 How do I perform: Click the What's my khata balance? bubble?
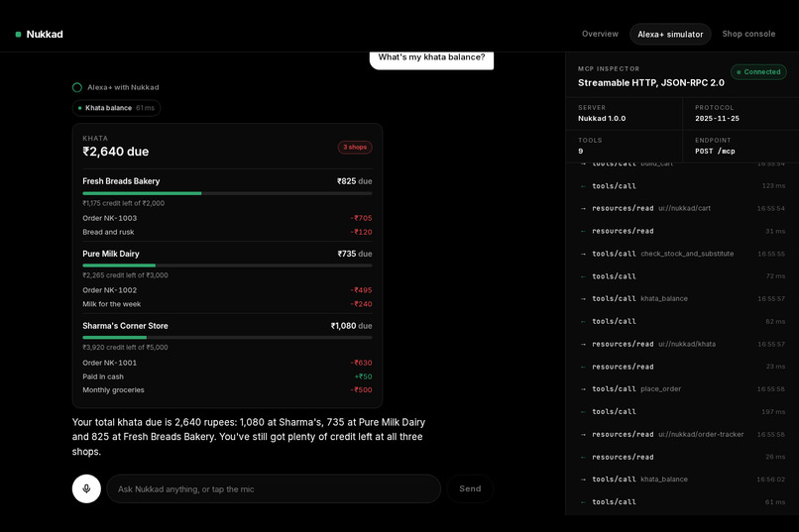pyautogui.click(x=431, y=58)
